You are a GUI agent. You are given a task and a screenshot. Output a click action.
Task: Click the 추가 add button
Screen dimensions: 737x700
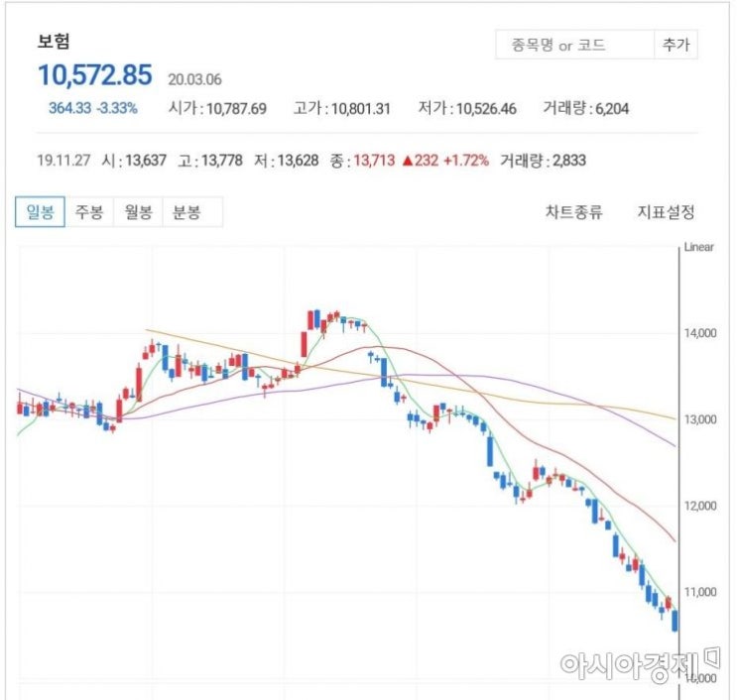click(676, 45)
